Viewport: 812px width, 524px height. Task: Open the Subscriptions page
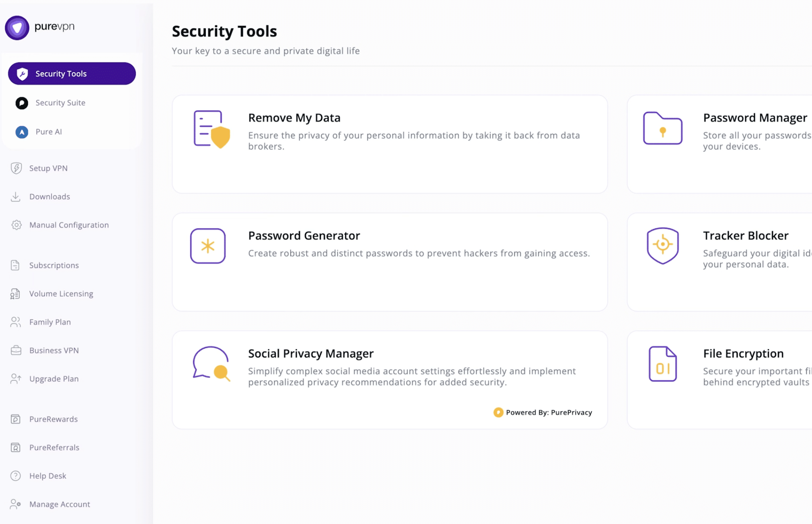[54, 265]
